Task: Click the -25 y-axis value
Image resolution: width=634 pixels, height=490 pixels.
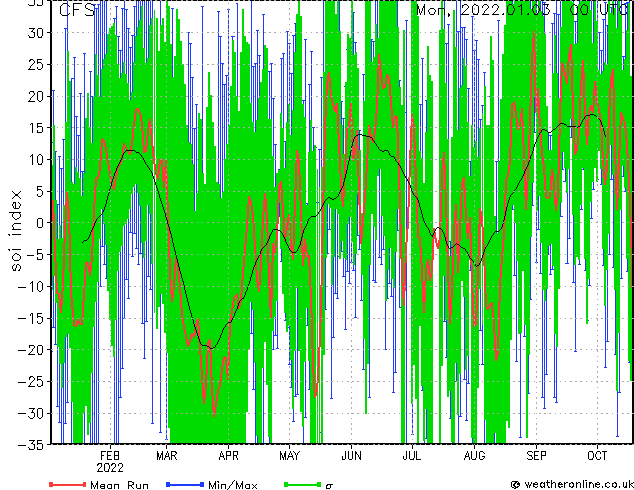Action: [30, 381]
